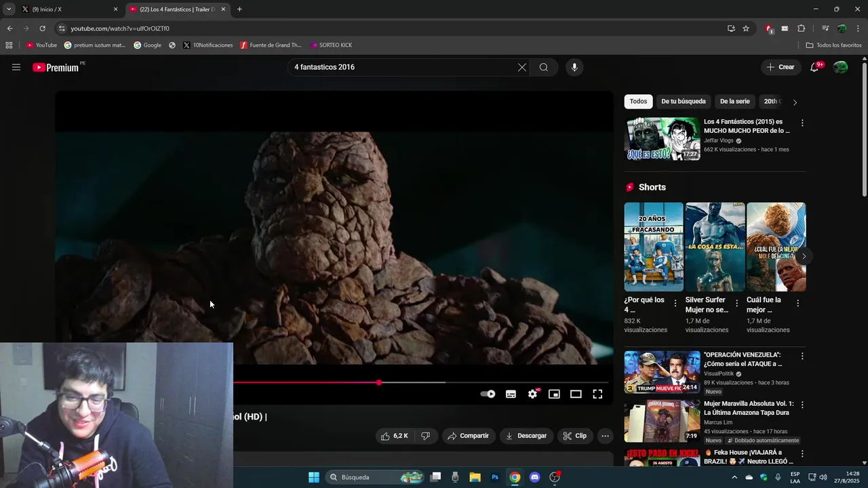Enter fullscreen video mode

click(597, 394)
